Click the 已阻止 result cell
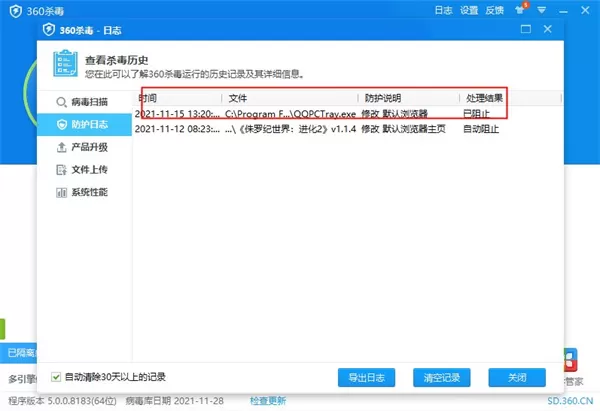 pos(476,114)
